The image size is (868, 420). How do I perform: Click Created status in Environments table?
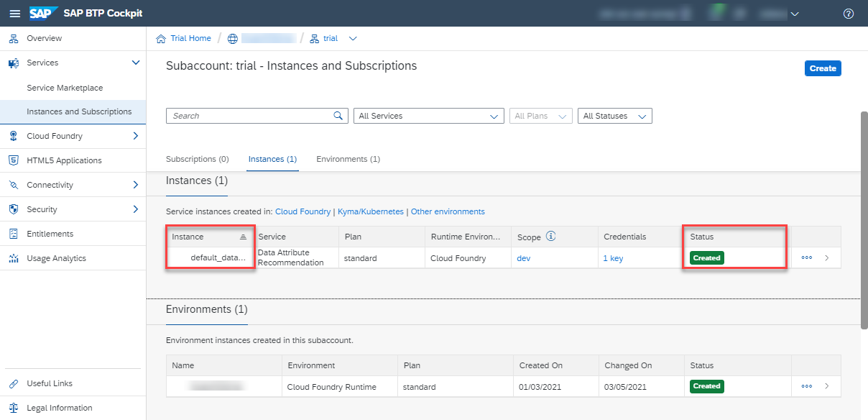(707, 386)
